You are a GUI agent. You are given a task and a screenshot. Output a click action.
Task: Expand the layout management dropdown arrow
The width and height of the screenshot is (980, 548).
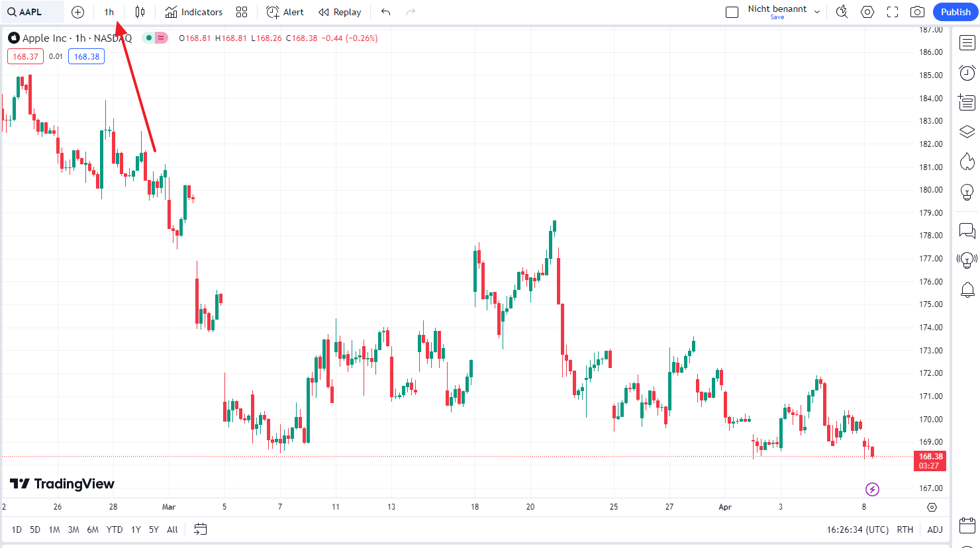(x=817, y=12)
